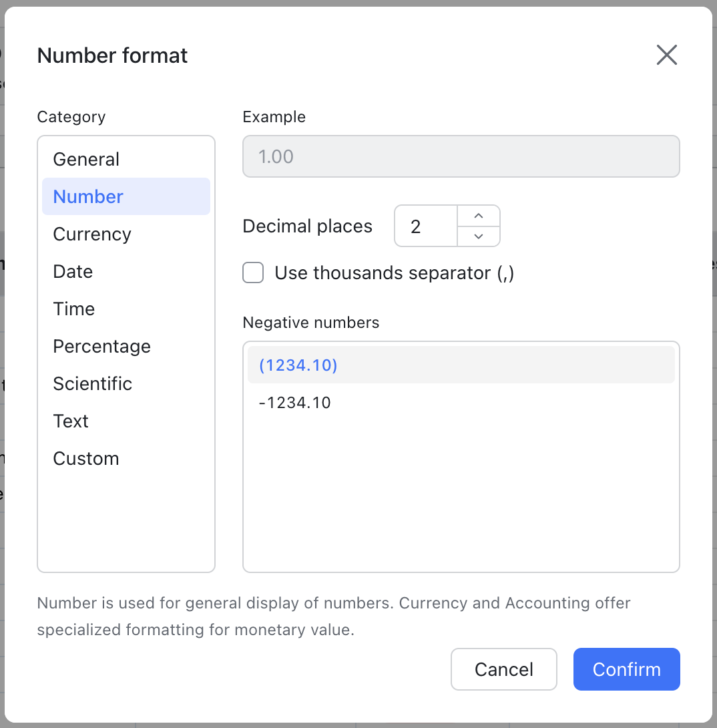Pick the Time category
Viewport: 717px width, 728px height.
tap(74, 309)
